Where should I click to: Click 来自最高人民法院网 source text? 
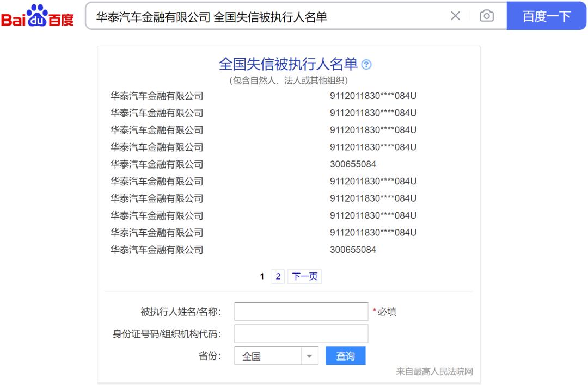pos(434,371)
